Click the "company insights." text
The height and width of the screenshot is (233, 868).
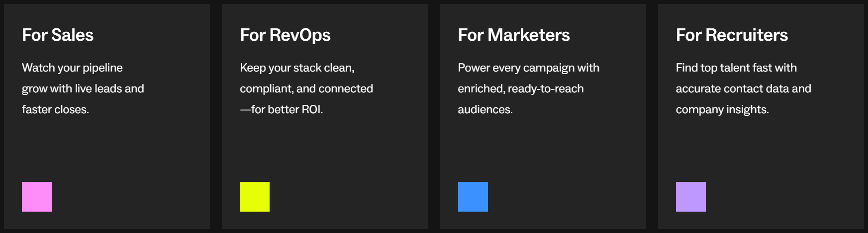[x=722, y=109]
